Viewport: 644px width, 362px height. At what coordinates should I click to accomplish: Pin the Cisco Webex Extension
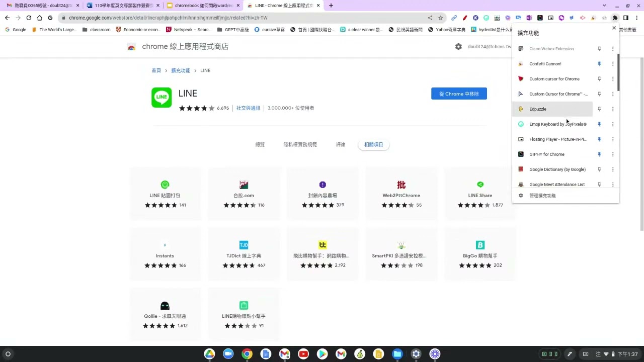[x=599, y=49]
